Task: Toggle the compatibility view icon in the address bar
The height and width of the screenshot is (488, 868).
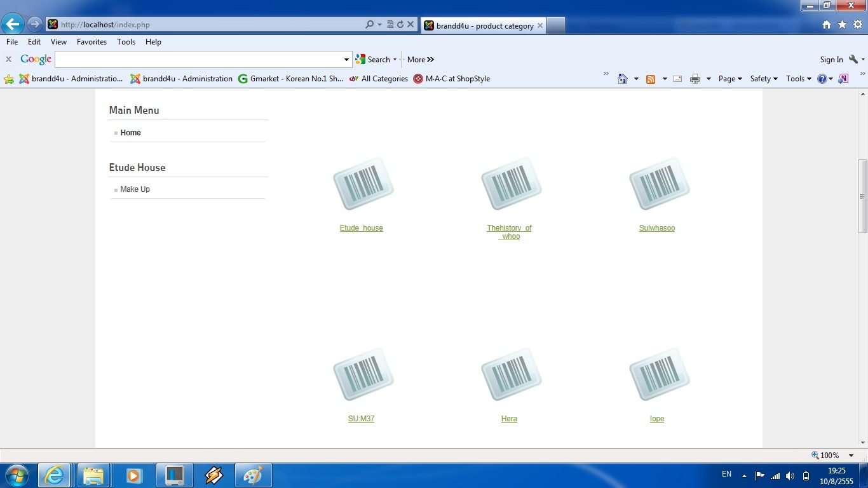Action: pyautogui.click(x=390, y=24)
